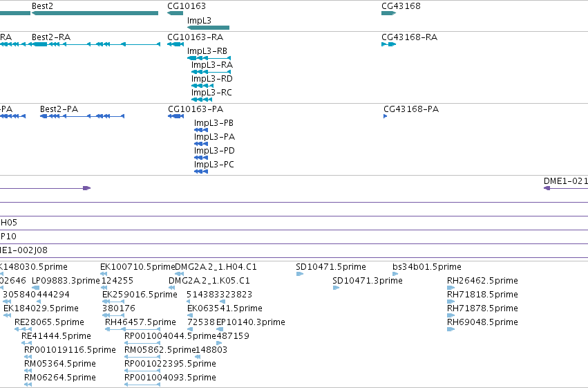Click the 148803 EST label

pyautogui.click(x=211, y=350)
